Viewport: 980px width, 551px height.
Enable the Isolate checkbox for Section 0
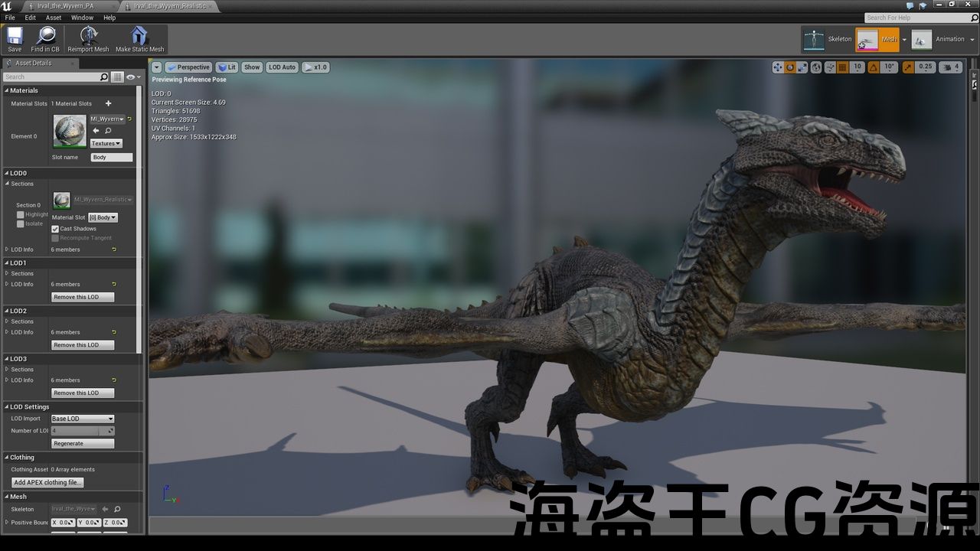21,223
